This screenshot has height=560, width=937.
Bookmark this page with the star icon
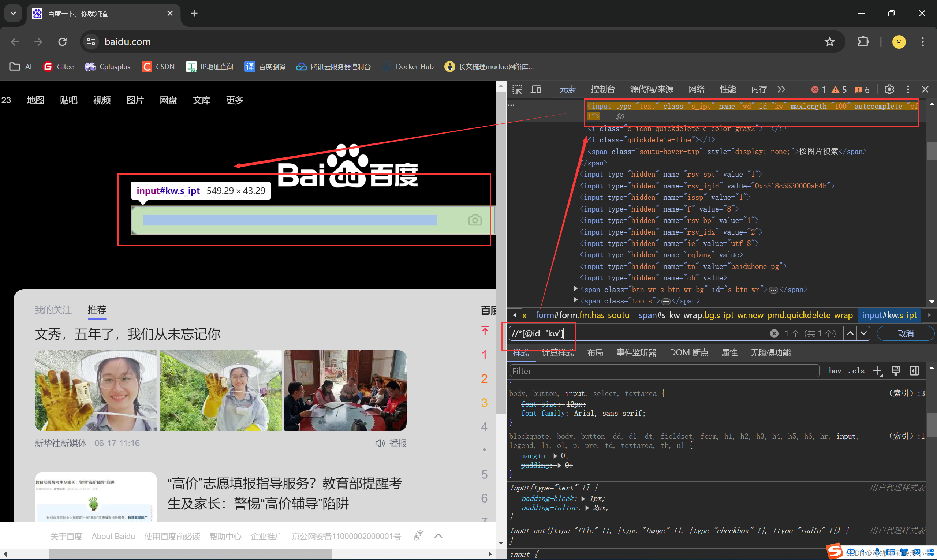tap(829, 41)
